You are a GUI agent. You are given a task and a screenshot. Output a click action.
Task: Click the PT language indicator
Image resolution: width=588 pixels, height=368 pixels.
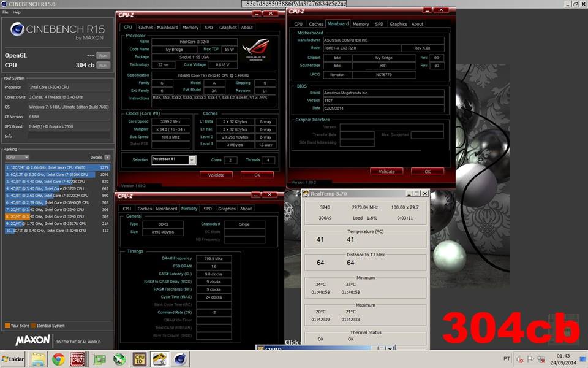(507, 359)
